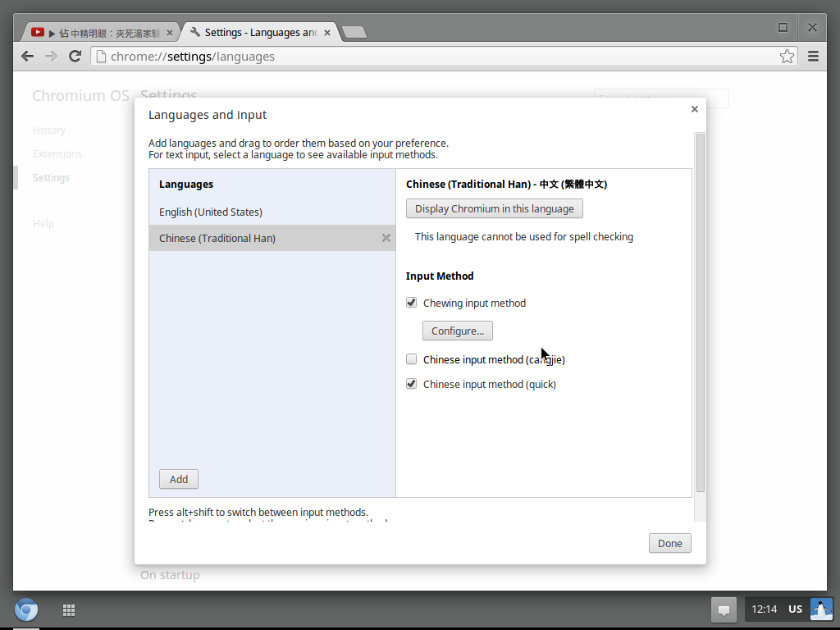840x630 pixels.
Task: Select English (United States) in the language list
Action: 211,212
